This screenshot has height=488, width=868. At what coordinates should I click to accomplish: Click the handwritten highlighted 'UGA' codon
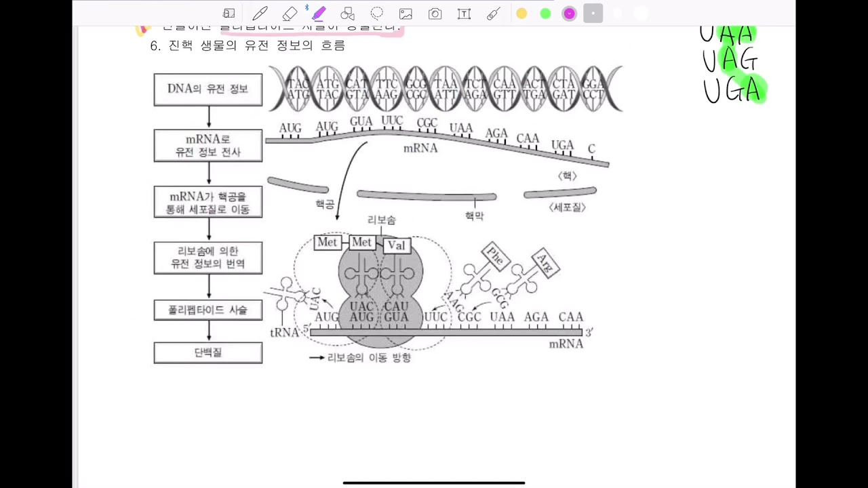734,90
